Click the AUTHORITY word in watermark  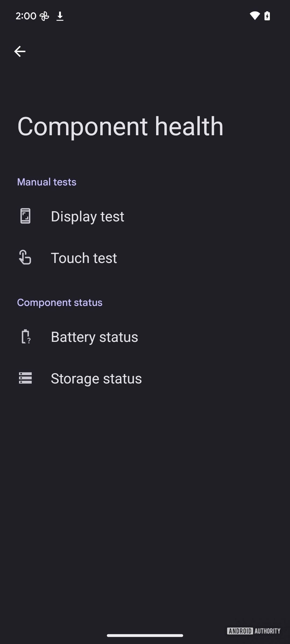point(267,631)
